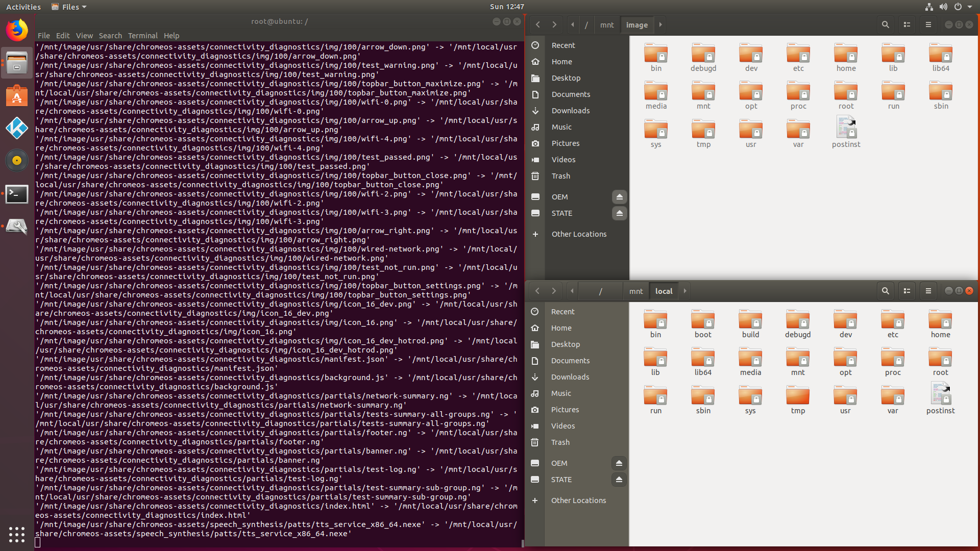Open hamburger menu in the /mnt/local window
The width and height of the screenshot is (980, 551).
pos(928,291)
